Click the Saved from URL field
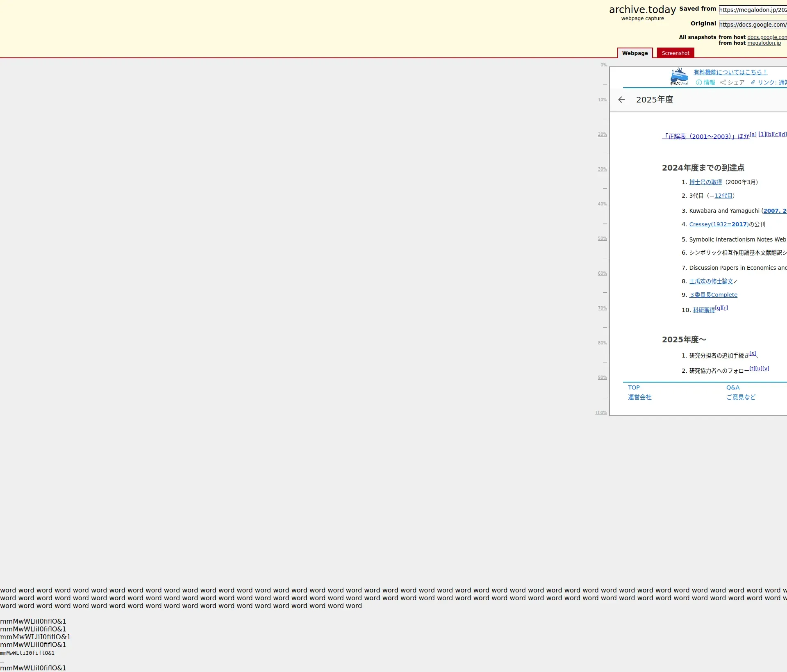This screenshot has height=672, width=787. tap(753, 10)
